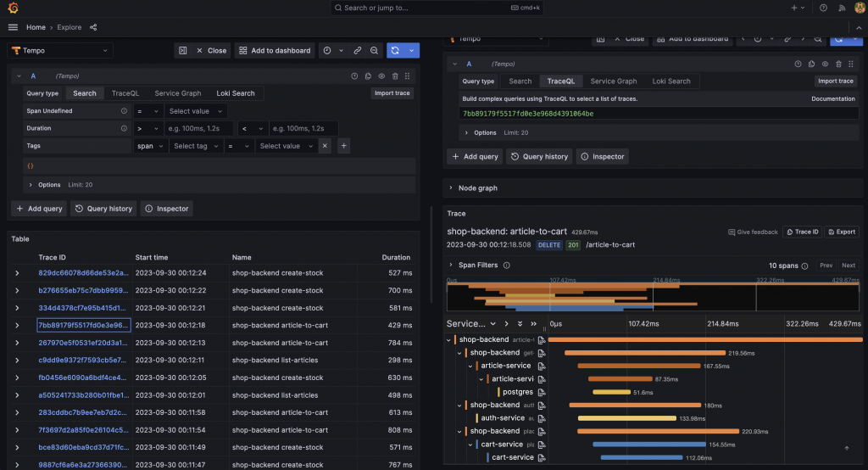Click the postgres span bar 51.6ms

tap(611, 393)
